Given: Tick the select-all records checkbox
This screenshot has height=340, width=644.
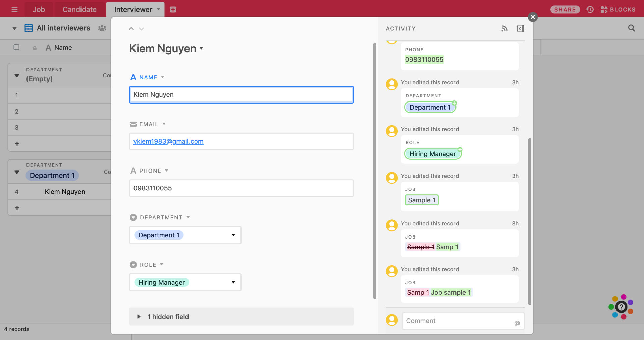Looking at the screenshot, I should (x=16, y=47).
